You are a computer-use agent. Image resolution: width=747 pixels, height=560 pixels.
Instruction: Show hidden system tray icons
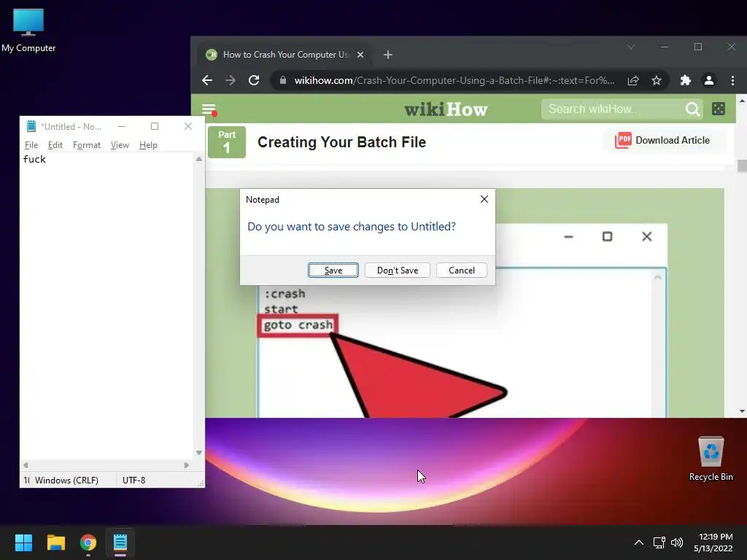[x=639, y=542]
